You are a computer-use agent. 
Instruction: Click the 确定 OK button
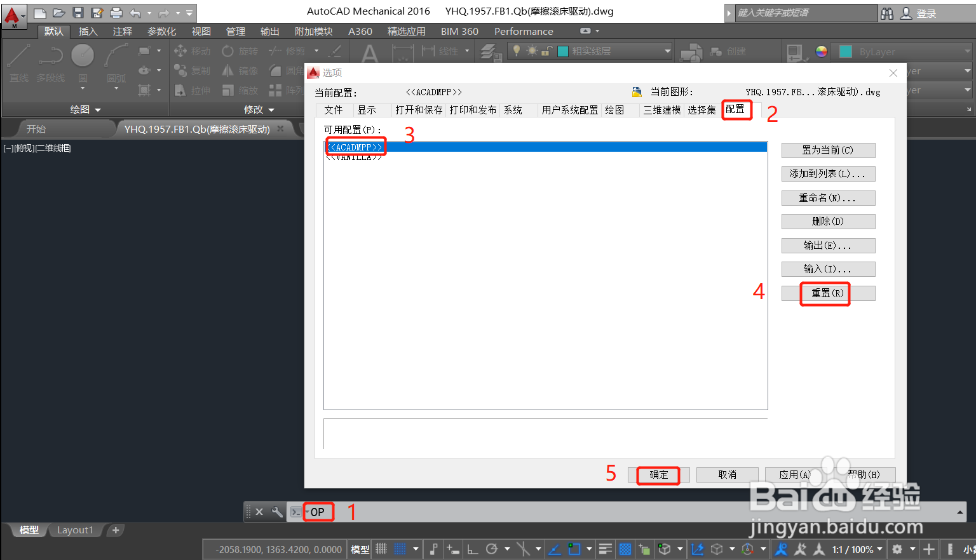[x=659, y=475]
